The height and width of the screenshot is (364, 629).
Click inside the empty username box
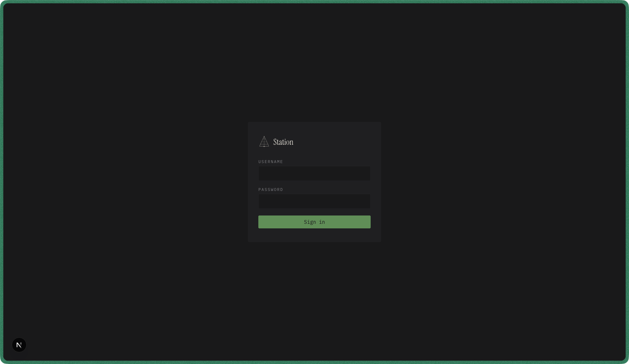pos(314,173)
